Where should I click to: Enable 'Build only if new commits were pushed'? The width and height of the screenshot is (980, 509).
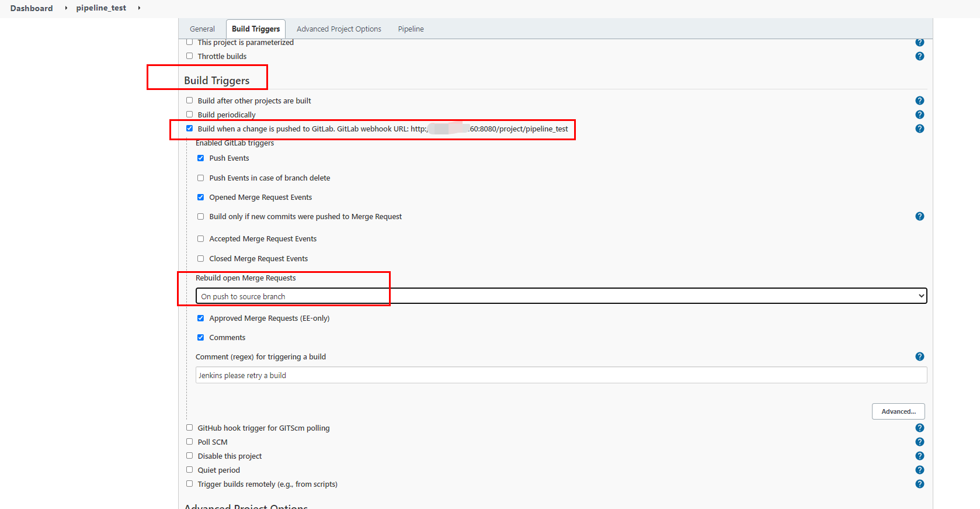(x=200, y=216)
